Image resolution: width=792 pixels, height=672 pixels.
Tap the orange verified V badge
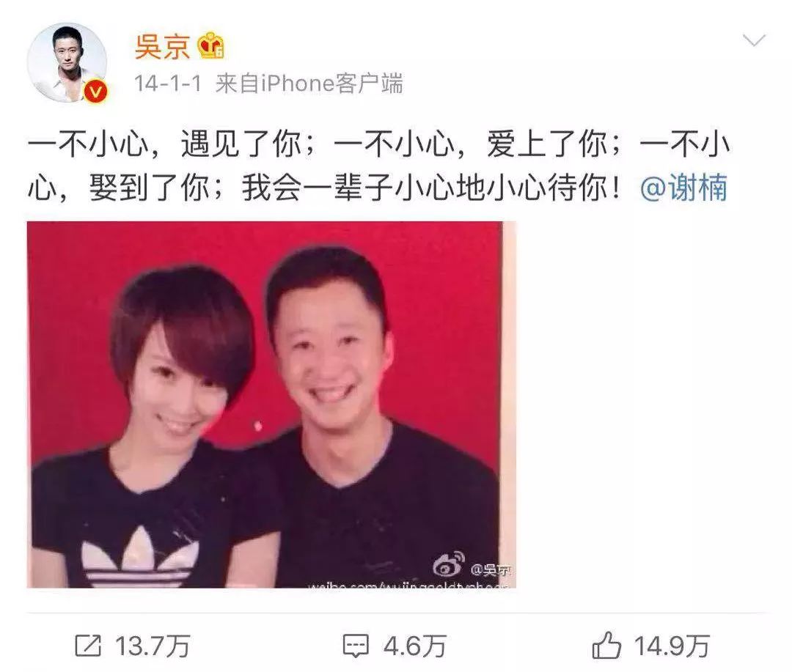(x=95, y=92)
